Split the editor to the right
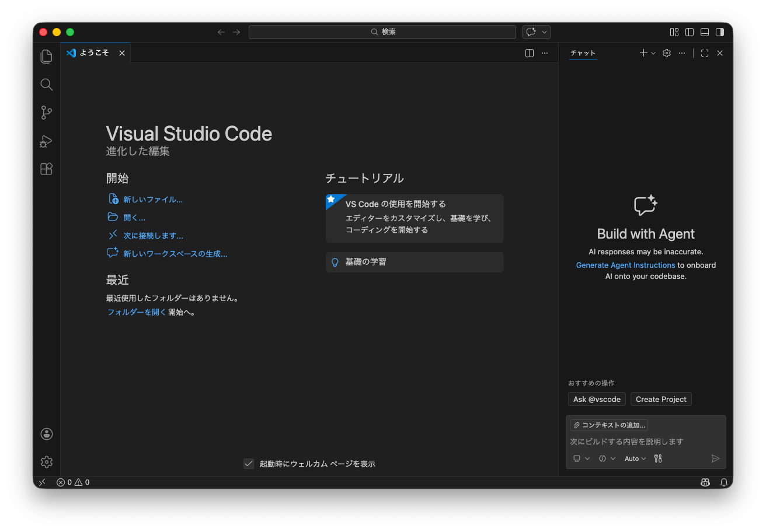 click(x=530, y=53)
